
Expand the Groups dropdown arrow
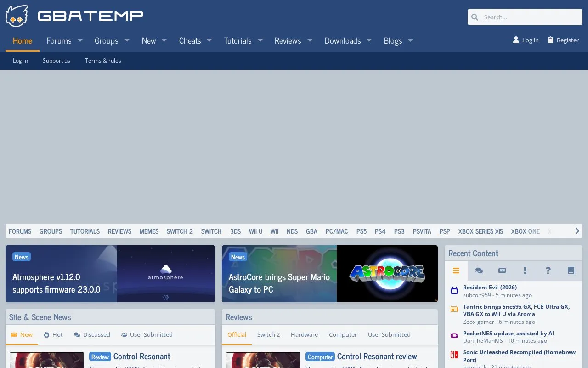[127, 41]
